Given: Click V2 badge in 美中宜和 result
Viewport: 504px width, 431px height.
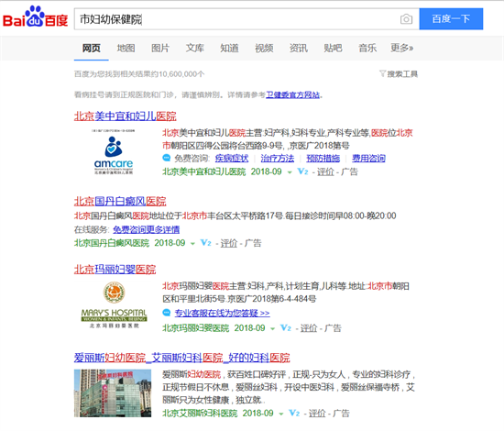Looking at the screenshot, I should (302, 171).
